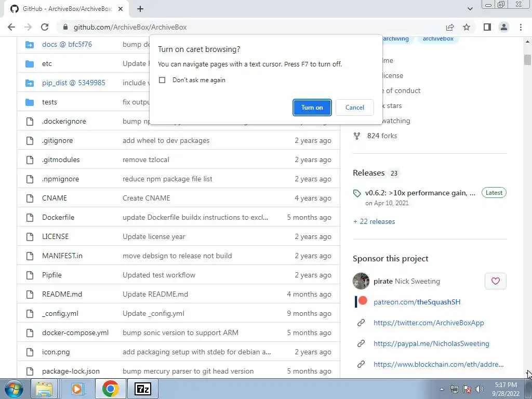The width and height of the screenshot is (532, 399).
Task: Open a new tab with the plus button
Action: coord(140,9)
